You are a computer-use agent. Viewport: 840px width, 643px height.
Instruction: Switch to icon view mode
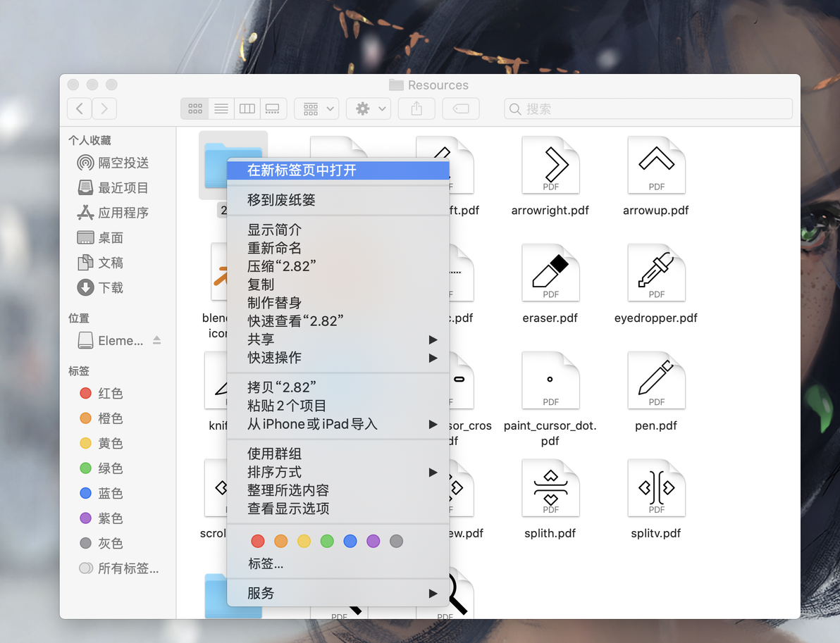pos(195,108)
